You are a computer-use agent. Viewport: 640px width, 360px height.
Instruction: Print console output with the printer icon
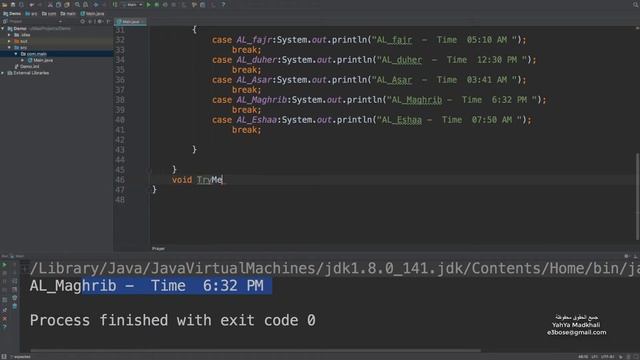tap(14, 298)
